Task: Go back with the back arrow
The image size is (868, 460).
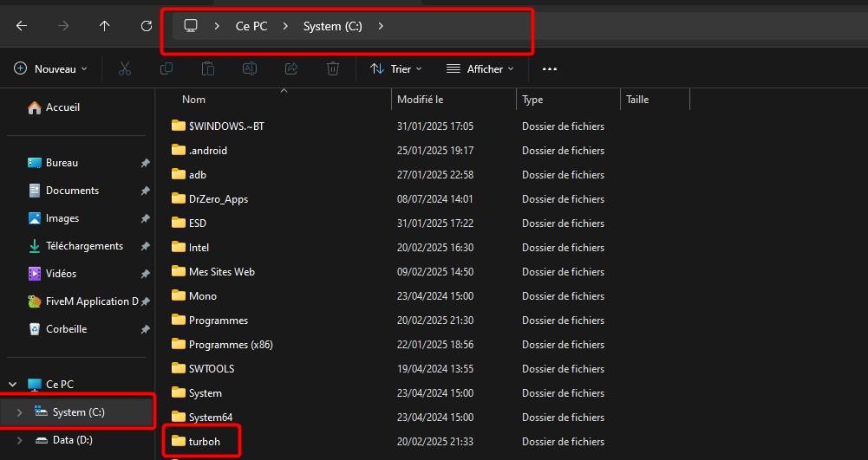Action: point(22,26)
